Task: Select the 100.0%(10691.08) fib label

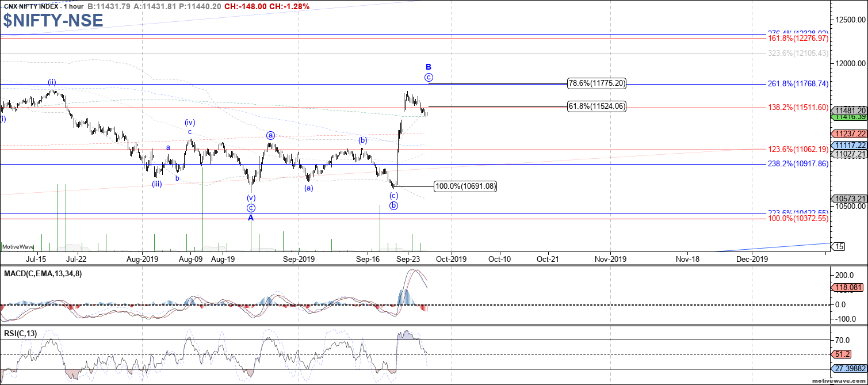Action: [x=466, y=186]
